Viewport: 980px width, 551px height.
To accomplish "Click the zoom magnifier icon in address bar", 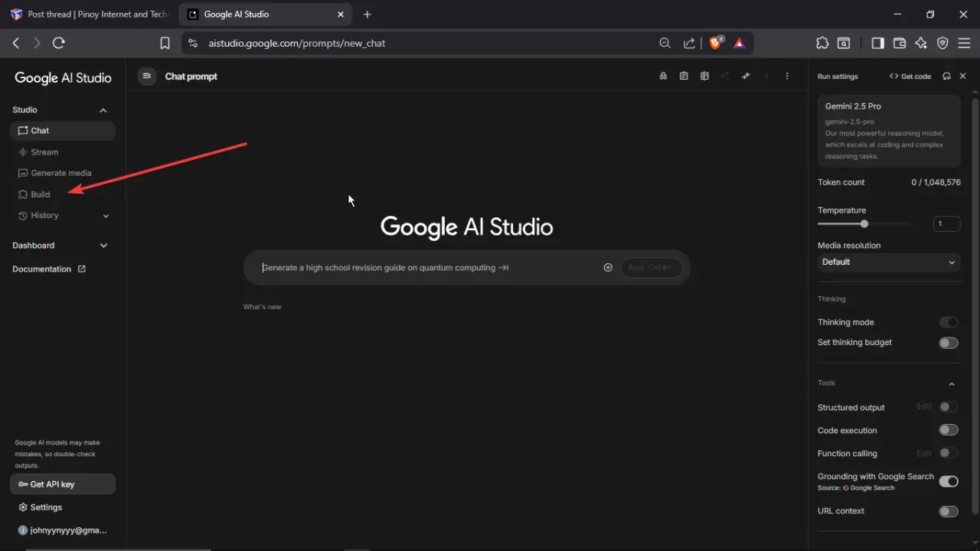I will tap(665, 44).
